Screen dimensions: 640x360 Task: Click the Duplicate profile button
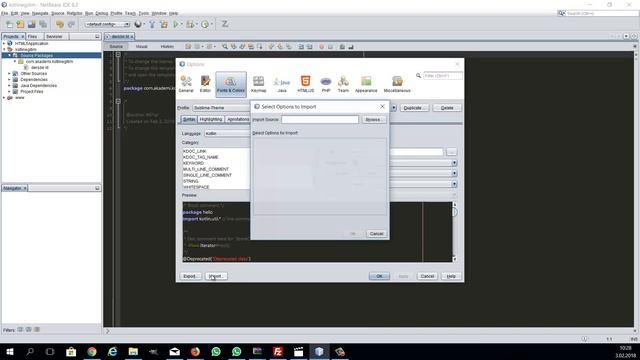[413, 108]
